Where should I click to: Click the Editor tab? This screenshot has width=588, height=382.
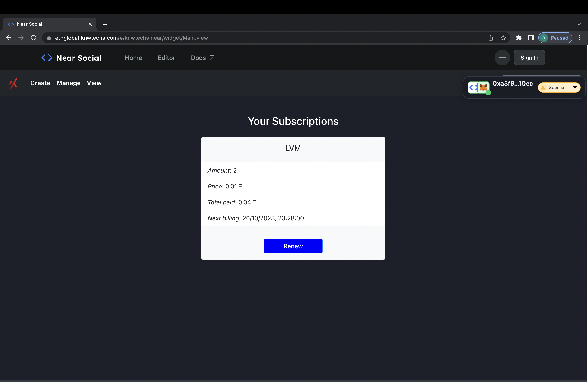pyautogui.click(x=166, y=57)
